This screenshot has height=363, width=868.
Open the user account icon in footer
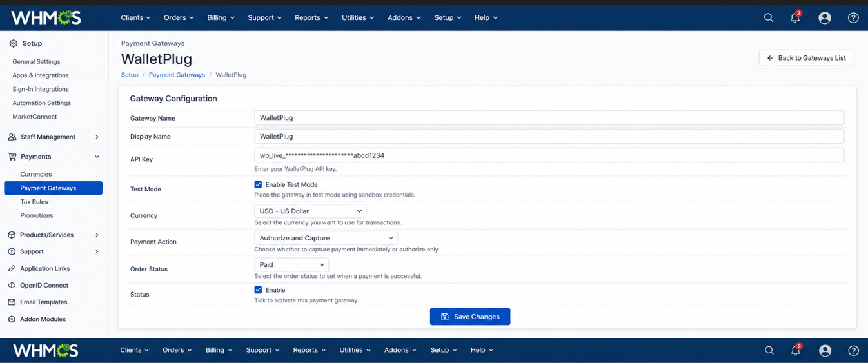point(825,351)
